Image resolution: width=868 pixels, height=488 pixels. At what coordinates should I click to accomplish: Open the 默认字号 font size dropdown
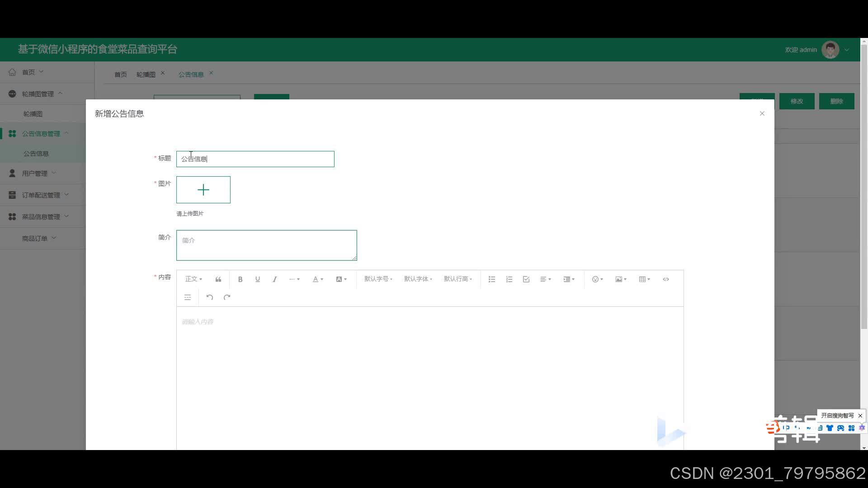point(378,279)
